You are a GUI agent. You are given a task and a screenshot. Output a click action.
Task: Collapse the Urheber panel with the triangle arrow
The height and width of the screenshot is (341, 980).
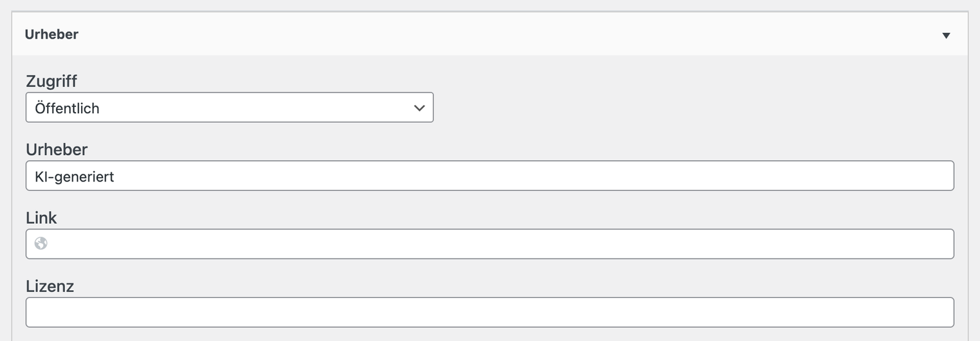coord(946,35)
